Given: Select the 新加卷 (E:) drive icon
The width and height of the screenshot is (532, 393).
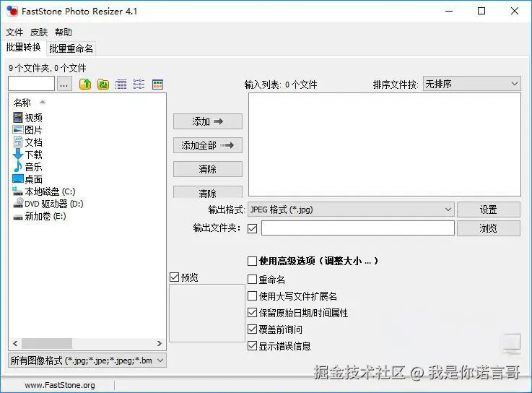Looking at the screenshot, I should pyautogui.click(x=18, y=217).
